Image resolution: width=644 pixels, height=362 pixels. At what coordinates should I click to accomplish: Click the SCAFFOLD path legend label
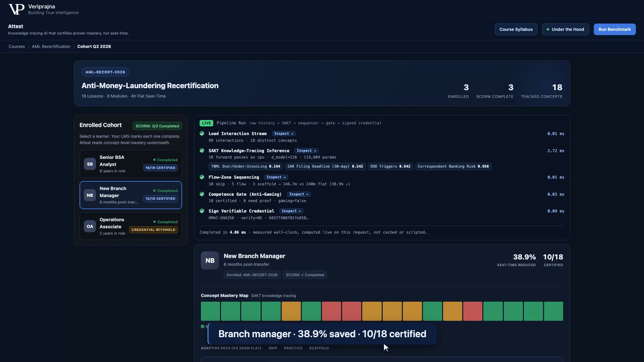tap(319, 348)
